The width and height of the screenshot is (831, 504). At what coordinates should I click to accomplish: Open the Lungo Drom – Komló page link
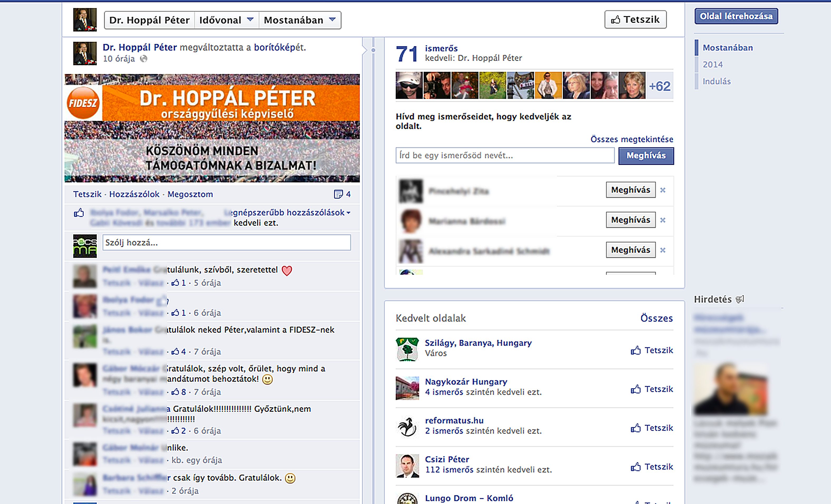click(469, 498)
